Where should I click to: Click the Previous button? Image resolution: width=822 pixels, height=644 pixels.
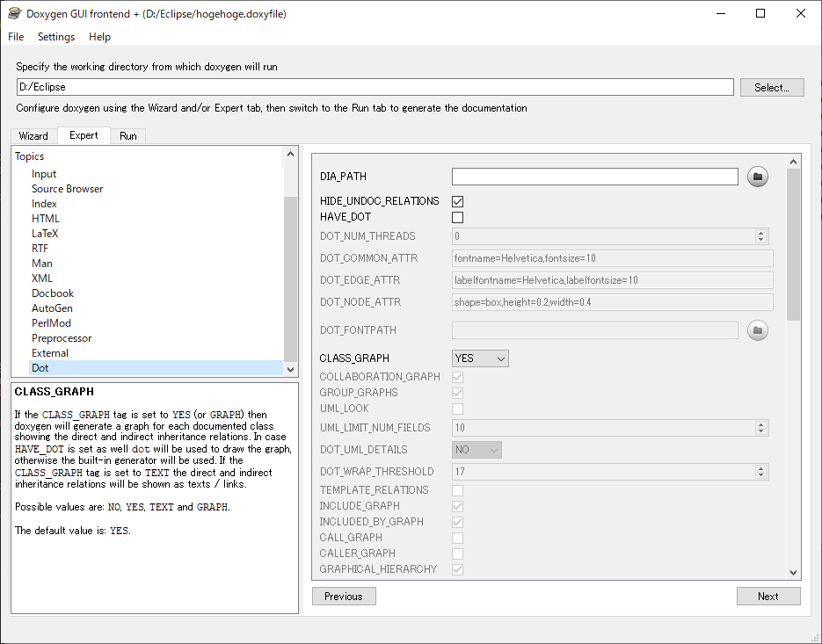[x=344, y=597]
